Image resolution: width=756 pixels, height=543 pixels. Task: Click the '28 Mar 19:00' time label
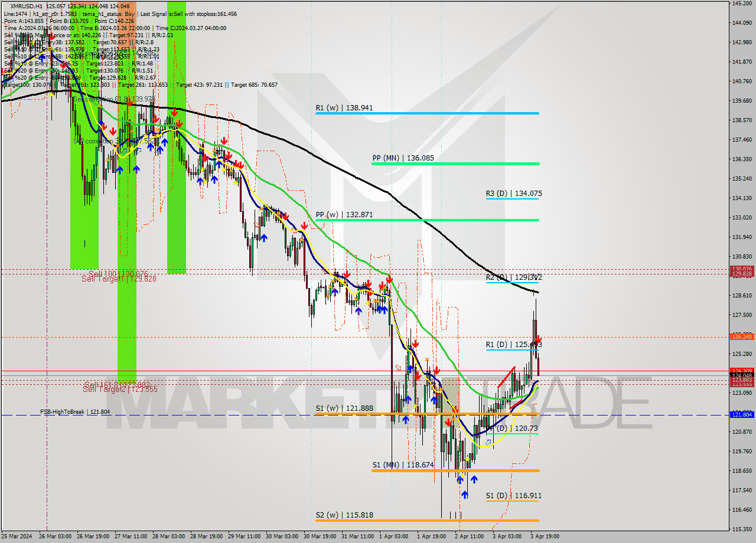(206, 537)
